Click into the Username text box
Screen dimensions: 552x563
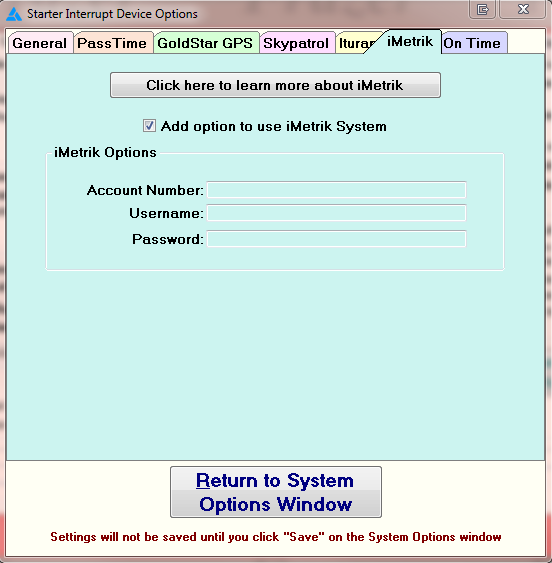click(337, 213)
